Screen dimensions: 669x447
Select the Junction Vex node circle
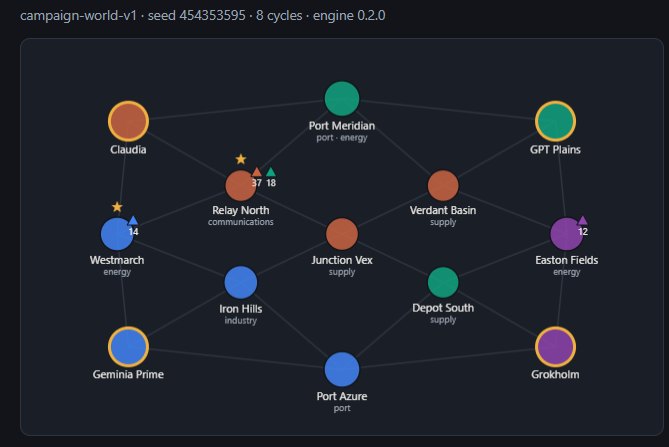(x=342, y=234)
